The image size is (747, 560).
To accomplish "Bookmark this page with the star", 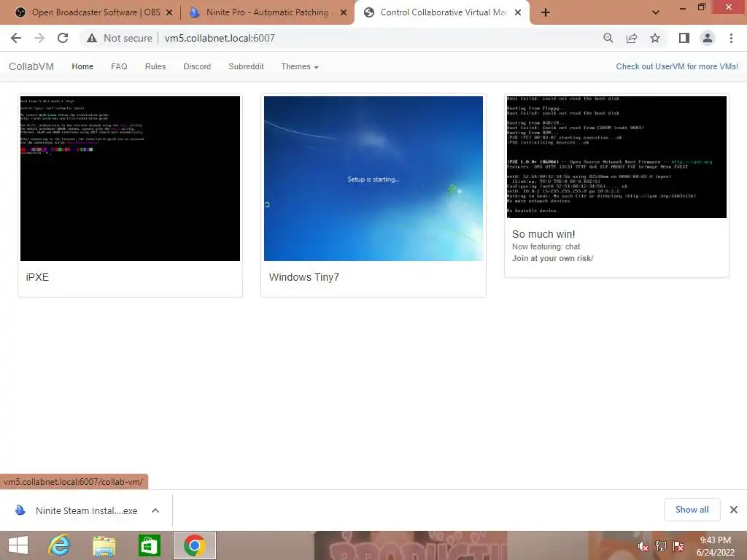I will 655,38.
